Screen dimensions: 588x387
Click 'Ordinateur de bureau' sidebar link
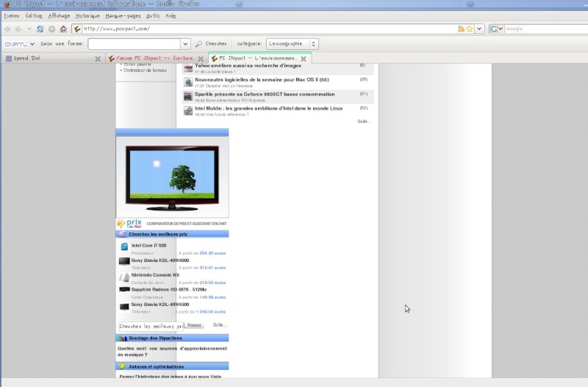click(x=145, y=71)
